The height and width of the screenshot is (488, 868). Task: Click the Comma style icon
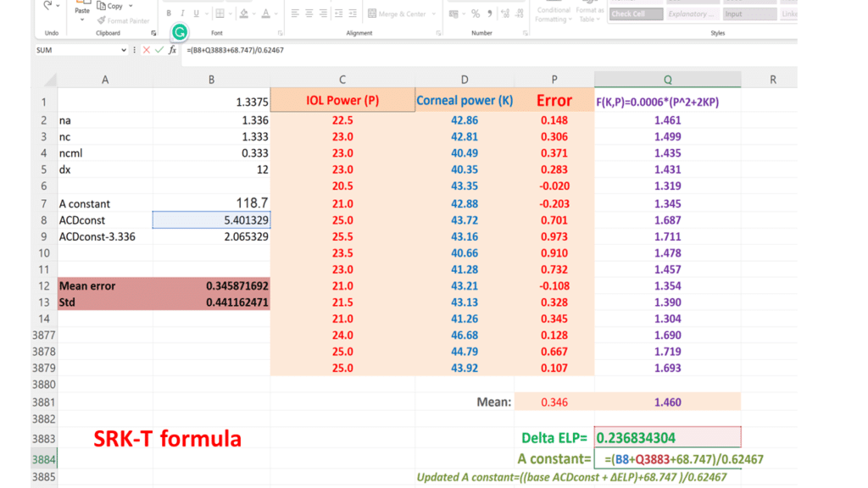(489, 14)
